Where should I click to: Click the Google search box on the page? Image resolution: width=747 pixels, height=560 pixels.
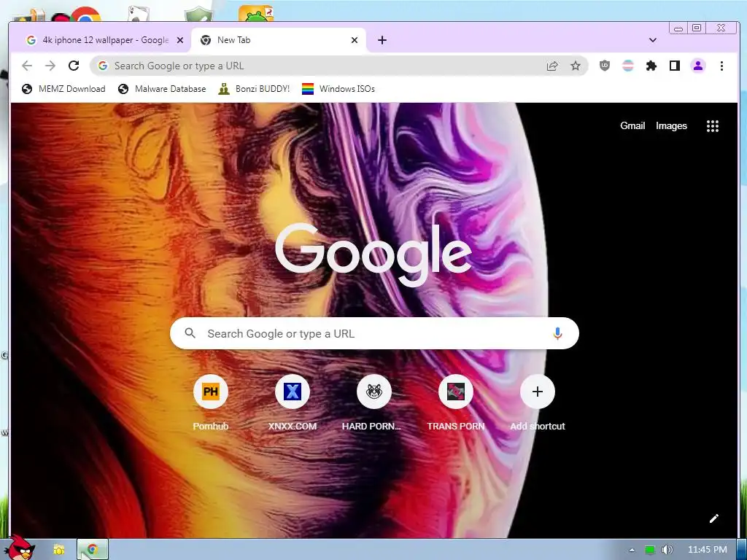(x=374, y=333)
